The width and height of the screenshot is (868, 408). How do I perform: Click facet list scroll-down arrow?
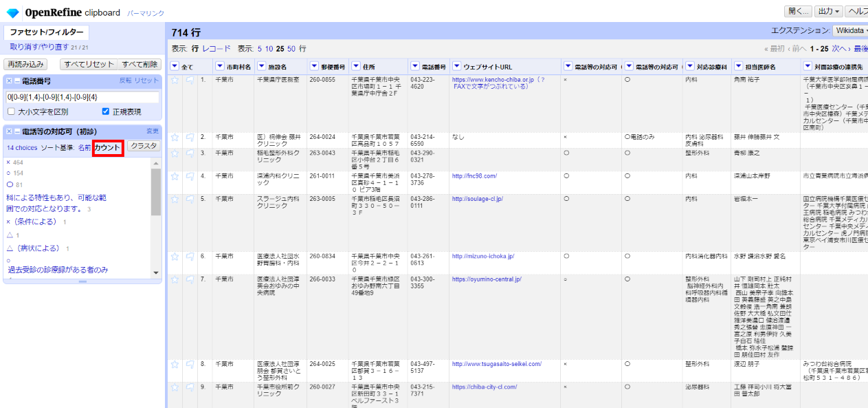click(x=156, y=273)
